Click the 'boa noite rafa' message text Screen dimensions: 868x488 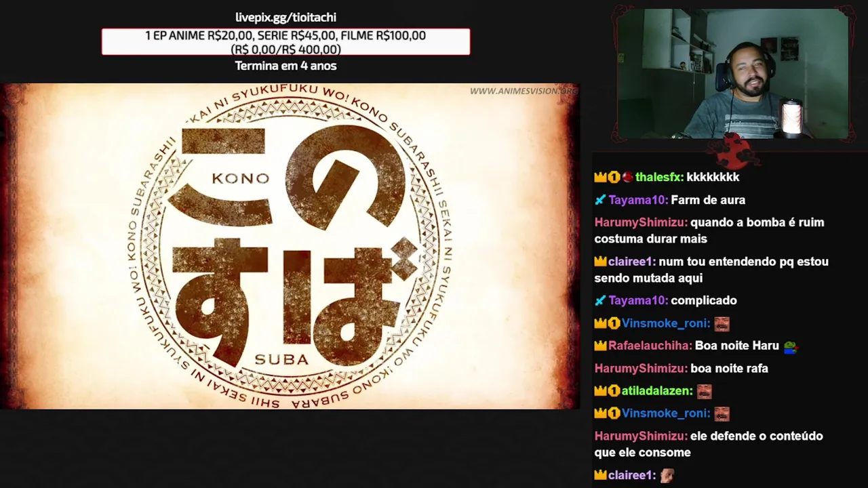tap(729, 369)
